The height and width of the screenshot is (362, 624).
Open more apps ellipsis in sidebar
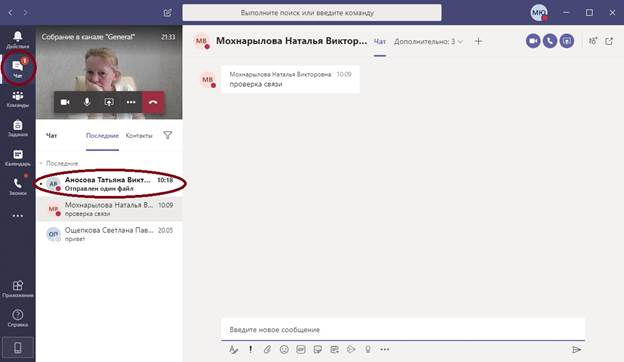click(18, 216)
